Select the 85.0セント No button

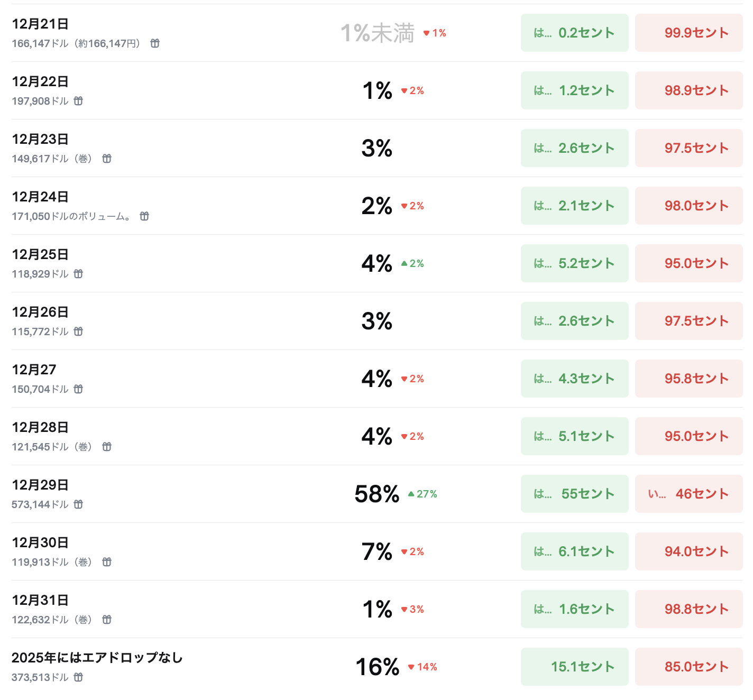(x=688, y=667)
